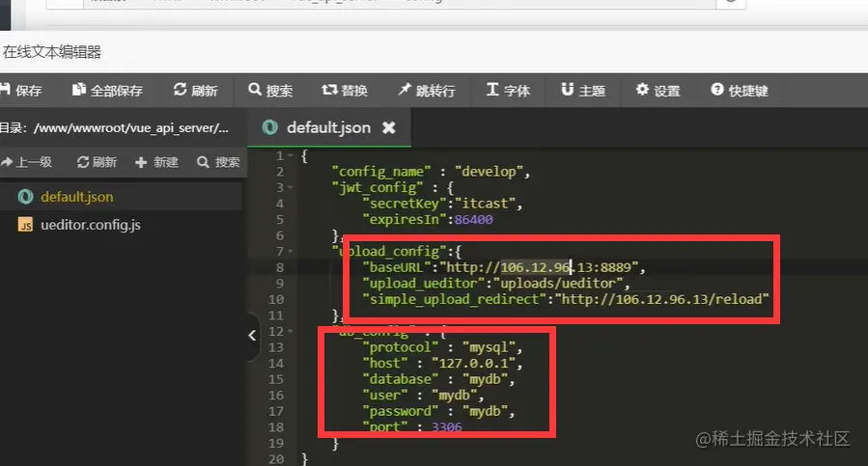868x466 pixels.
Task: Open the 搜索 search tool in toolbar
Action: pos(270,91)
